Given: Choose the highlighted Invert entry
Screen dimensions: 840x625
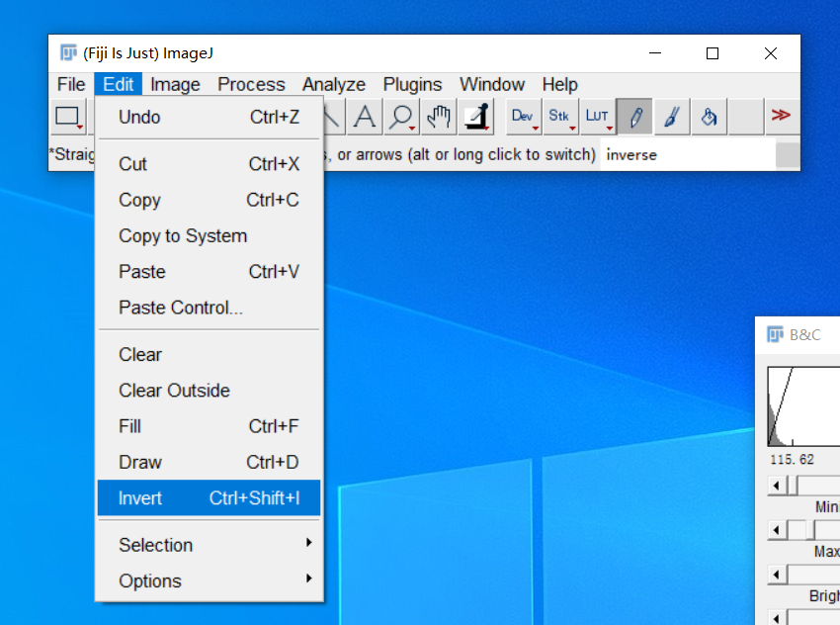Looking at the screenshot, I should point(209,498).
